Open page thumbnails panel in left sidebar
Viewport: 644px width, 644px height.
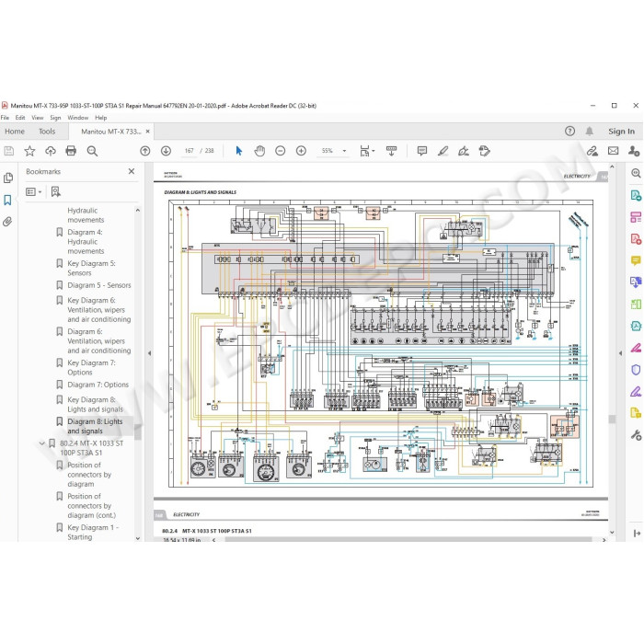(7, 178)
